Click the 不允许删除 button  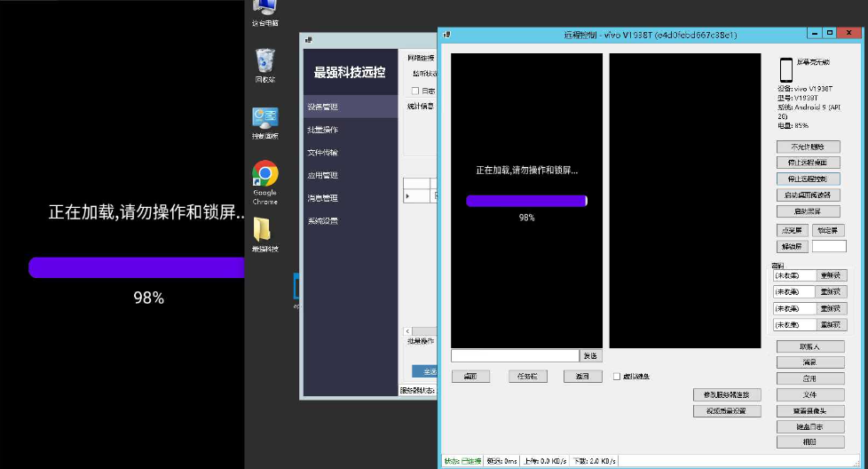pos(809,147)
